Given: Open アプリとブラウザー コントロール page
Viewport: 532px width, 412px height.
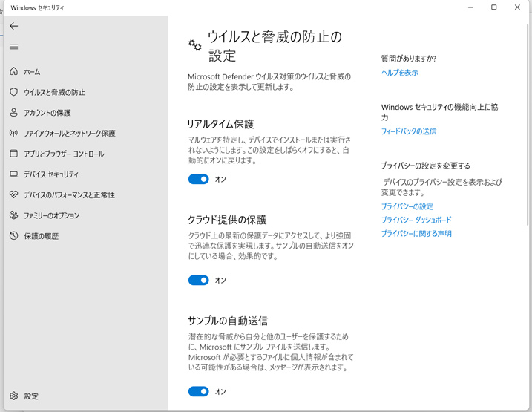Looking at the screenshot, I should pos(64,154).
